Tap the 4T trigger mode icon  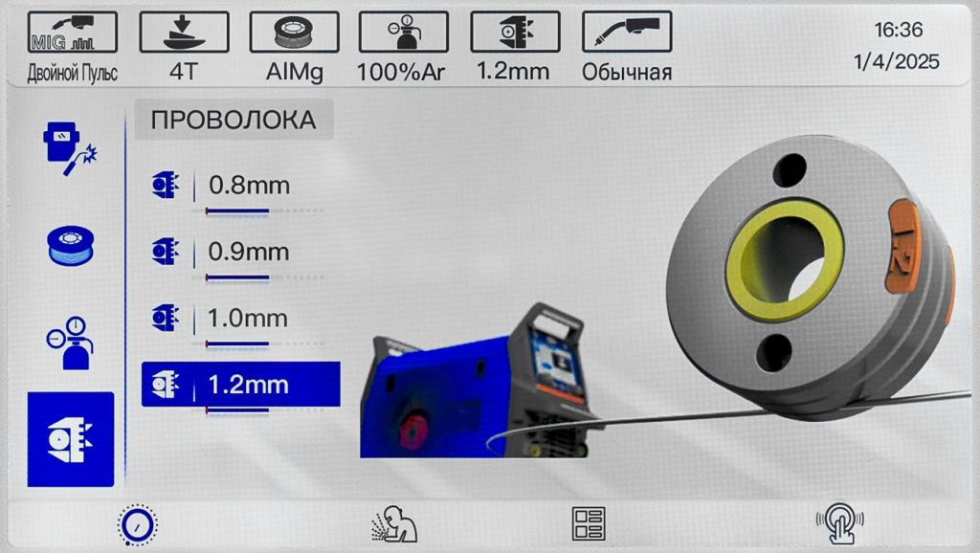(x=184, y=32)
